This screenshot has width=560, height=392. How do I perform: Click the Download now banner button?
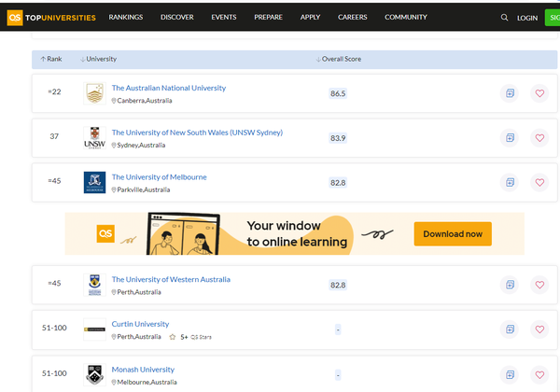click(453, 234)
